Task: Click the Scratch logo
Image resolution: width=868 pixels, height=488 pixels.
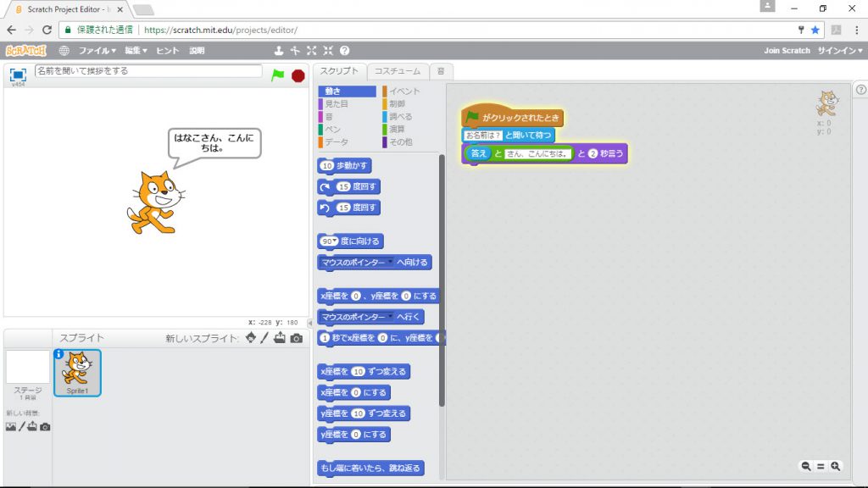Action: pyautogui.click(x=26, y=50)
